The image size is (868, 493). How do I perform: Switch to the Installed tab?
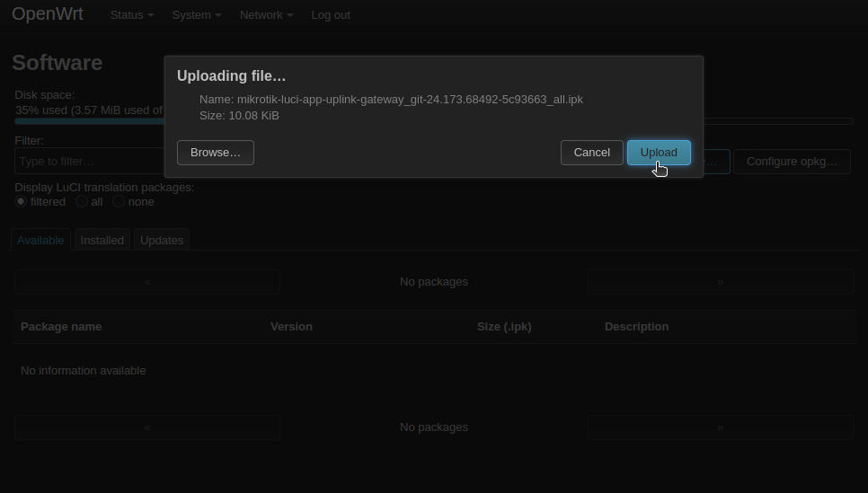click(102, 241)
